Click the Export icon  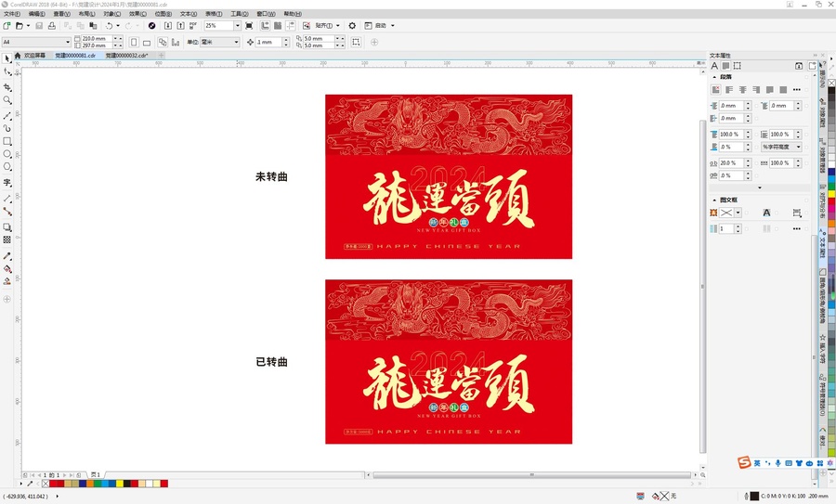pos(181,26)
